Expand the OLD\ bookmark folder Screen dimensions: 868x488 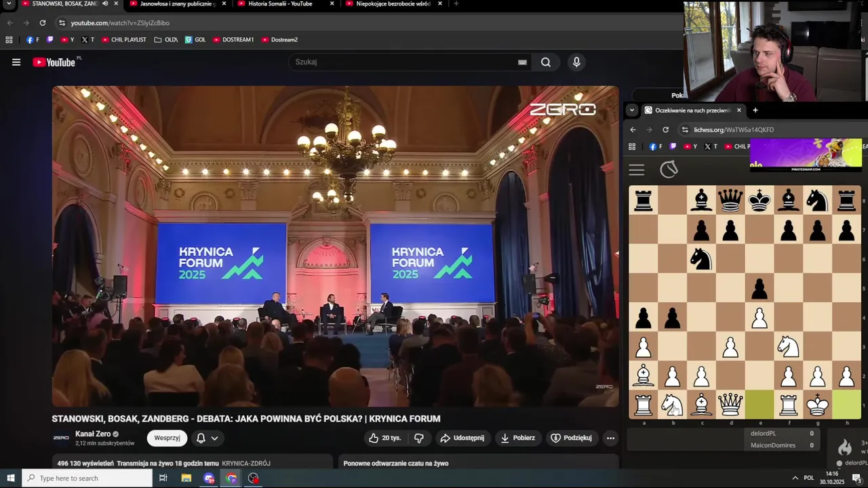click(x=166, y=40)
